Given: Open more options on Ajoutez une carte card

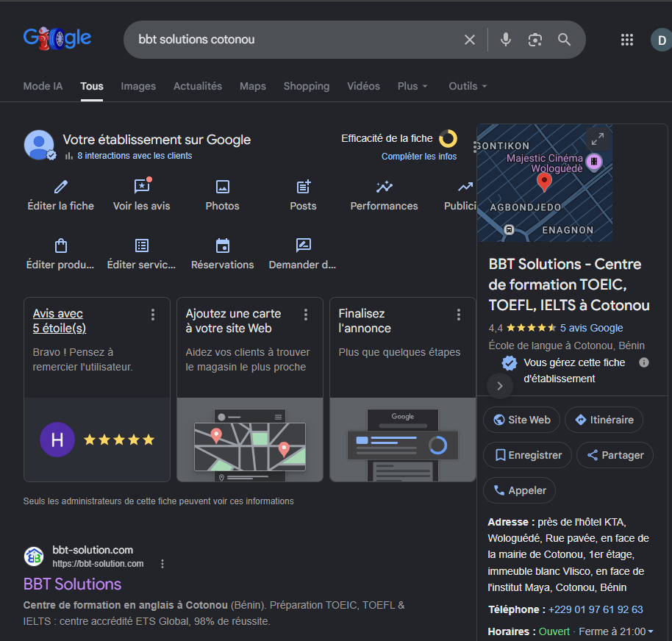Looking at the screenshot, I should (306, 315).
